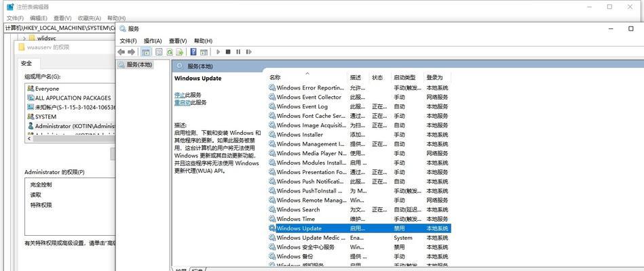Screen dimensions: 644x271
Task: Select Windows Update service row
Action: [x=359, y=228]
